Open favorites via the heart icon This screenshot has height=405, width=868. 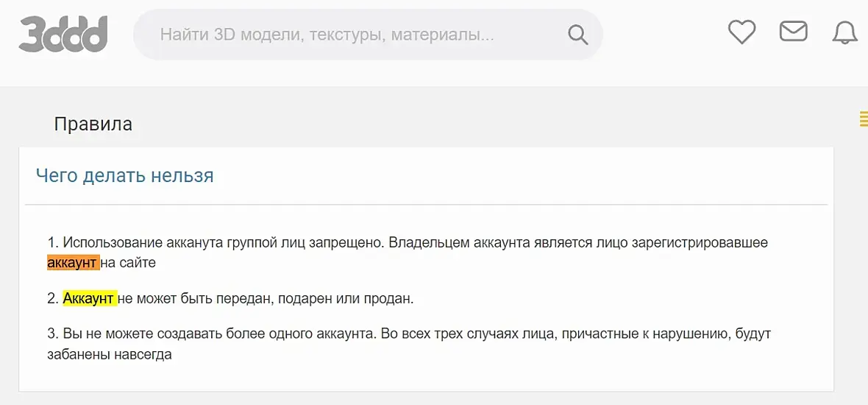(741, 32)
